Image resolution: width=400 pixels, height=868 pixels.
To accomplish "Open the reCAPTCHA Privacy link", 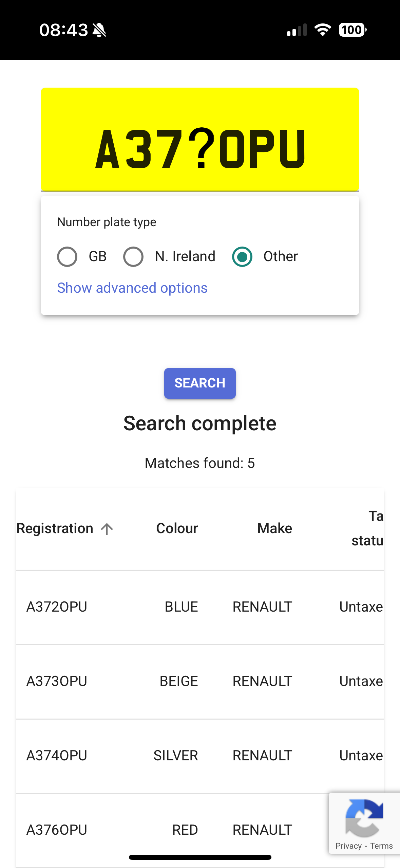I will (348, 846).
